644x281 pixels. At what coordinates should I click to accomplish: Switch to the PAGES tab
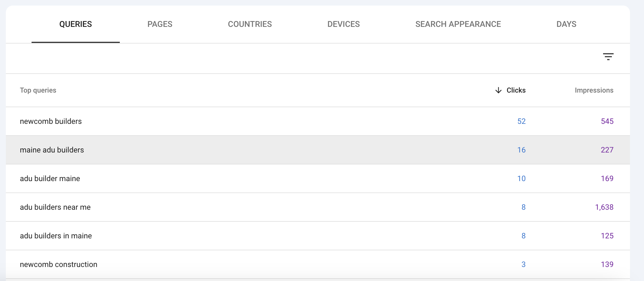(160, 24)
